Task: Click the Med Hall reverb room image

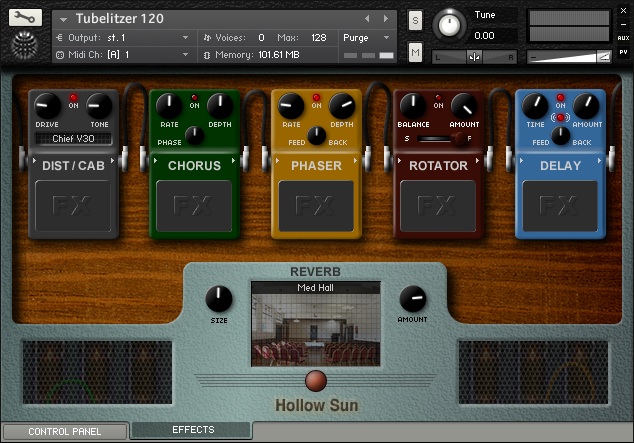Action: coord(316,329)
